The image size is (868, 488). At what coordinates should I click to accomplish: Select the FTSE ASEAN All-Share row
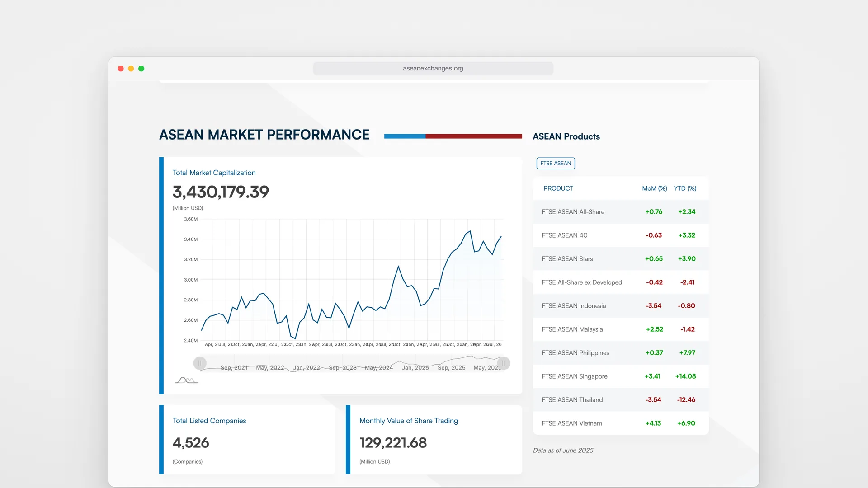tap(621, 212)
